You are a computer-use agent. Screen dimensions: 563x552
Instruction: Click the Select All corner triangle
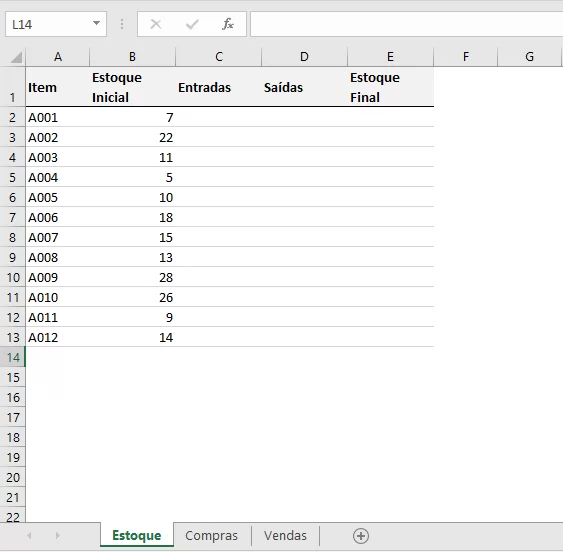click(x=16, y=57)
